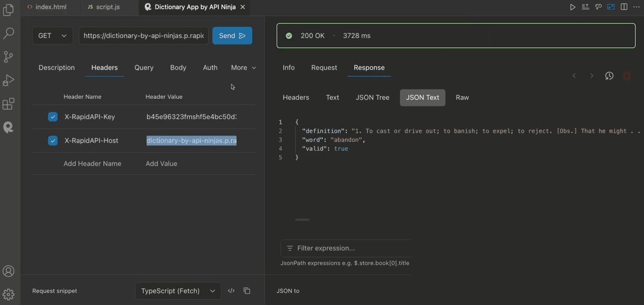Open the Search view in activity bar

pyautogui.click(x=9, y=33)
